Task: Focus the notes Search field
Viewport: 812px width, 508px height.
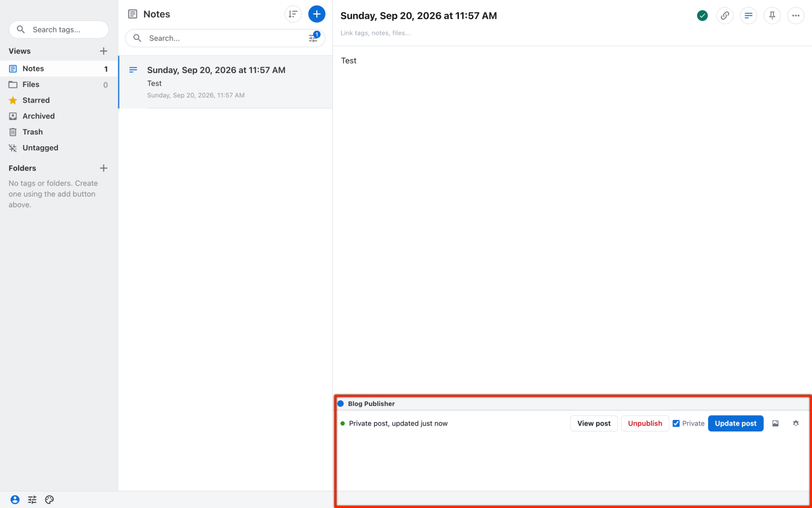Action: (225, 38)
